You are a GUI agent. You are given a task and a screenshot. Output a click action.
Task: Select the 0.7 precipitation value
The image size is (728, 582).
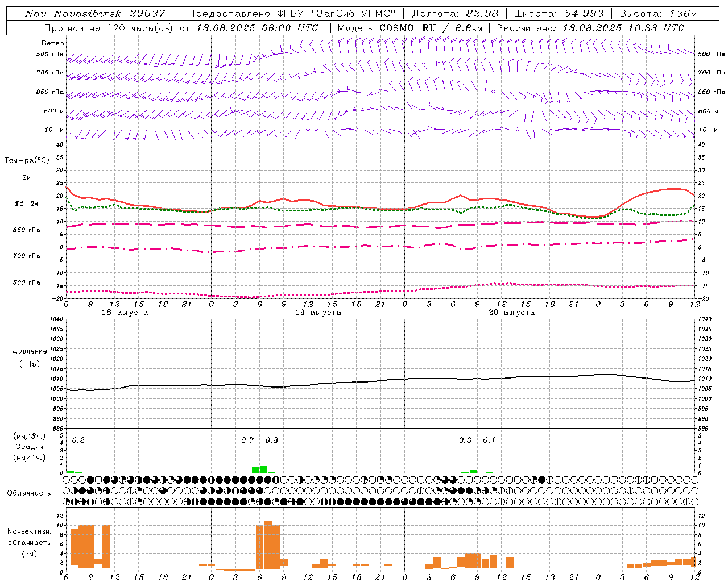(247, 440)
